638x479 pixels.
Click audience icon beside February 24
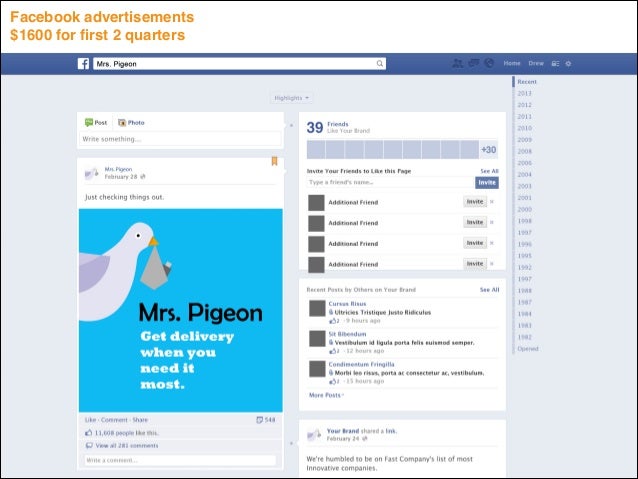(365, 439)
